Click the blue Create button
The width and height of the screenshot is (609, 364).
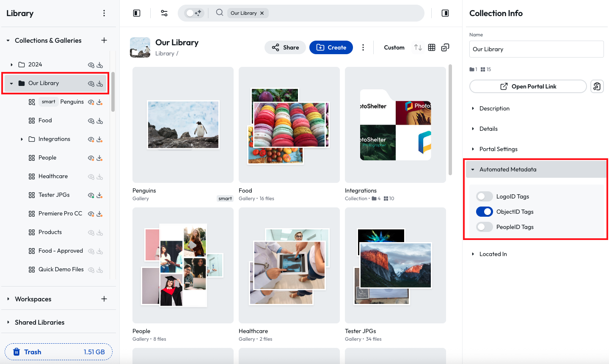tap(331, 47)
